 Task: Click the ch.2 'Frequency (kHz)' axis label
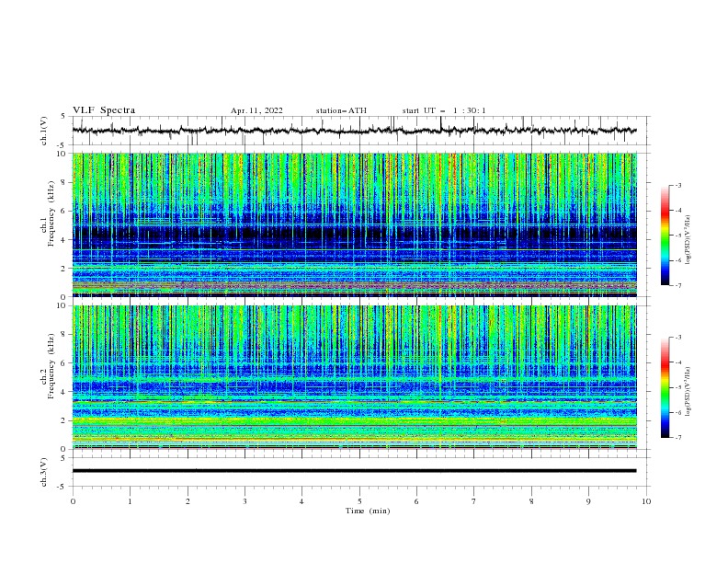[x=51, y=366]
